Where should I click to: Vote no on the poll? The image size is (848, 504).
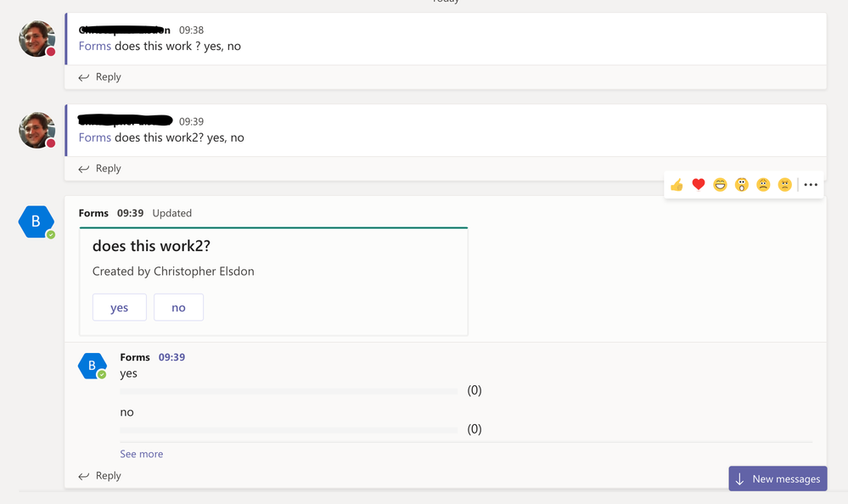coord(178,307)
